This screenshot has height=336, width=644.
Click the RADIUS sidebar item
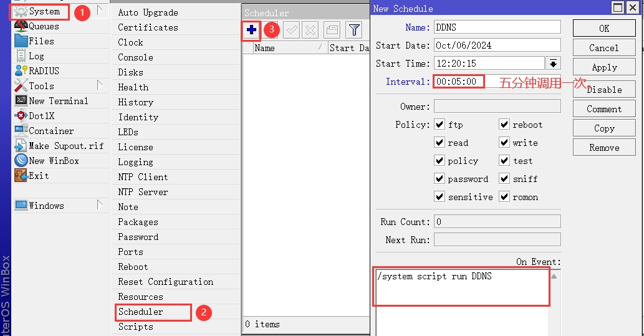[44, 71]
